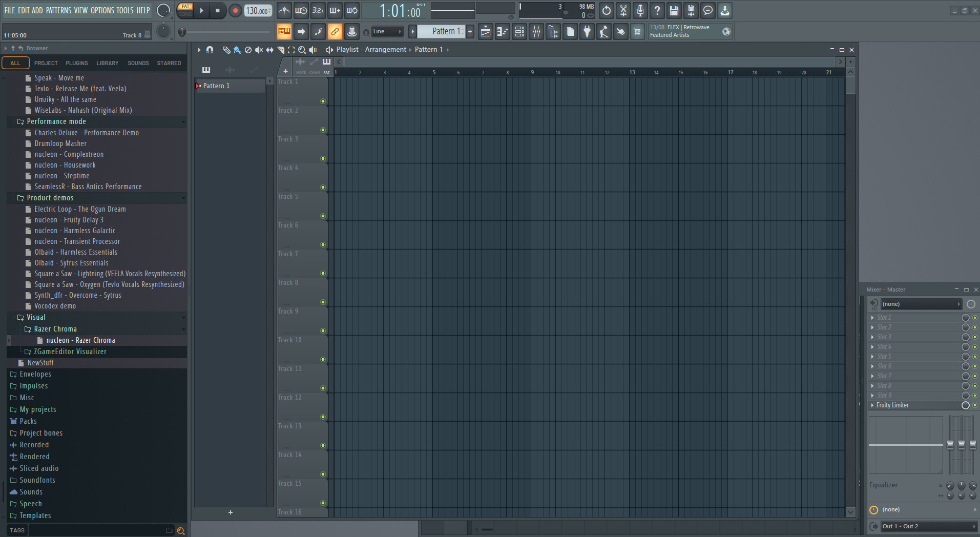Image resolution: width=980 pixels, height=537 pixels.
Task: Open the Piano roll view button
Action: (503, 32)
